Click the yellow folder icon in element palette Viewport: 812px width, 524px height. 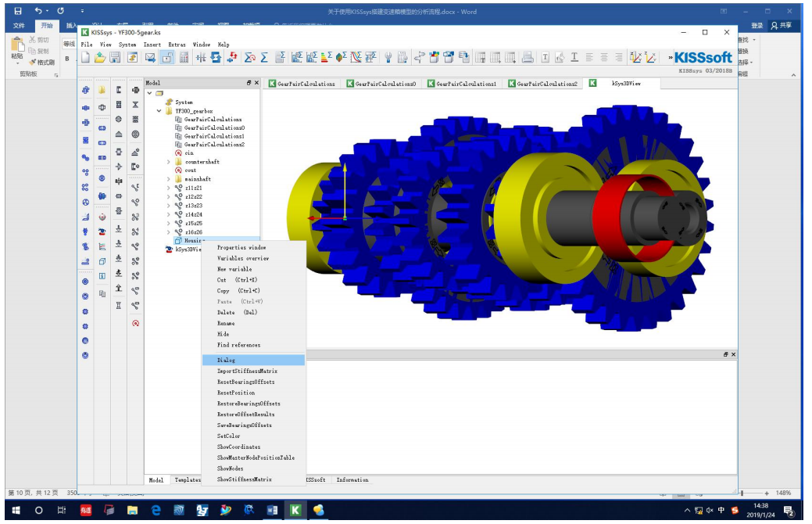click(102, 91)
